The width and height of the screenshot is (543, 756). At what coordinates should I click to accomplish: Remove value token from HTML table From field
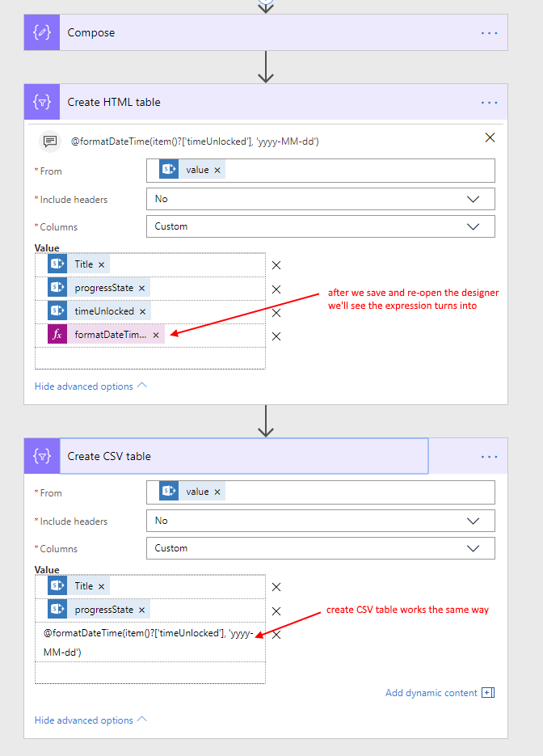coord(217,171)
